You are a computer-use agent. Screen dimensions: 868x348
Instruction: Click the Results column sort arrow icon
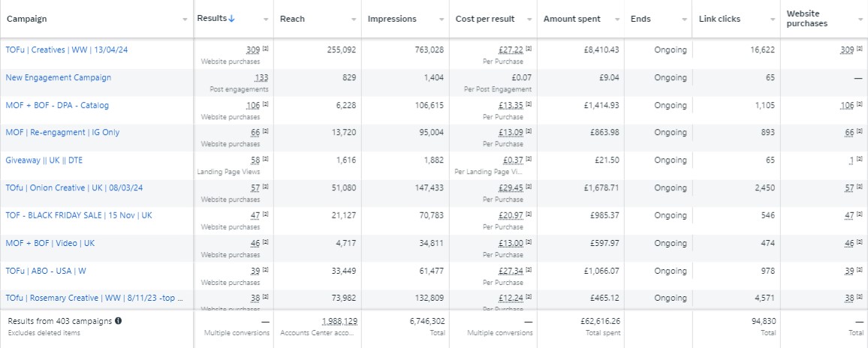[x=232, y=18]
